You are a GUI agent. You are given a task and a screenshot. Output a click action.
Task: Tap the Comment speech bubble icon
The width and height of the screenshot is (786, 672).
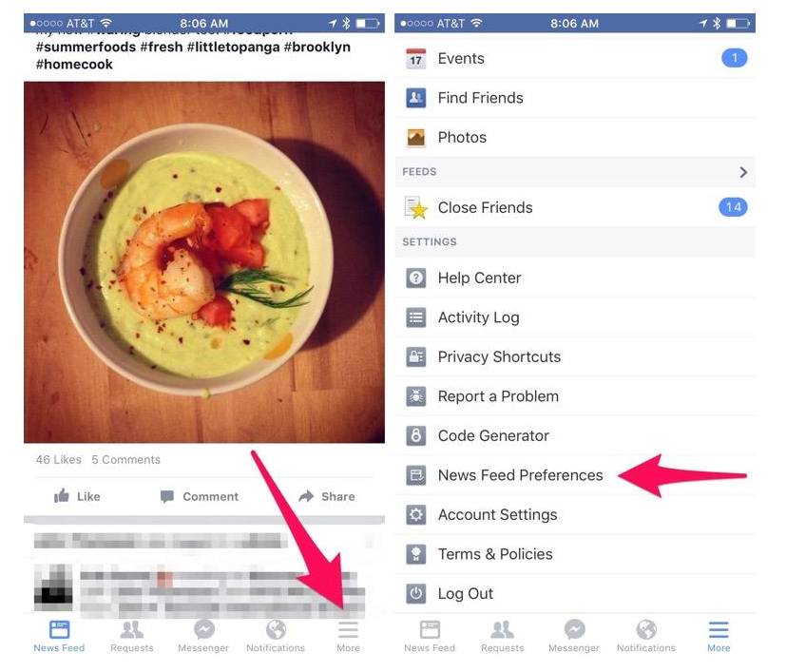[167, 496]
